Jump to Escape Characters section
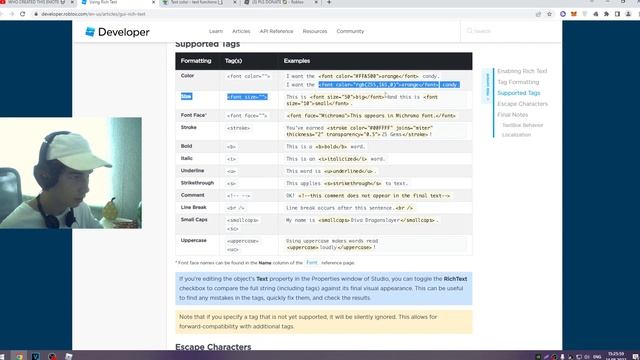Screen dimensions: 640x360 point(522,104)
